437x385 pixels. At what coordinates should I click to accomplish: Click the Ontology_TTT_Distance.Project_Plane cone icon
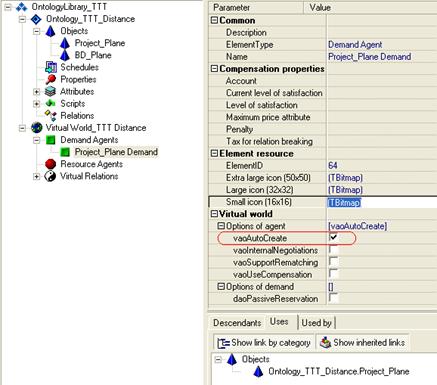point(258,371)
